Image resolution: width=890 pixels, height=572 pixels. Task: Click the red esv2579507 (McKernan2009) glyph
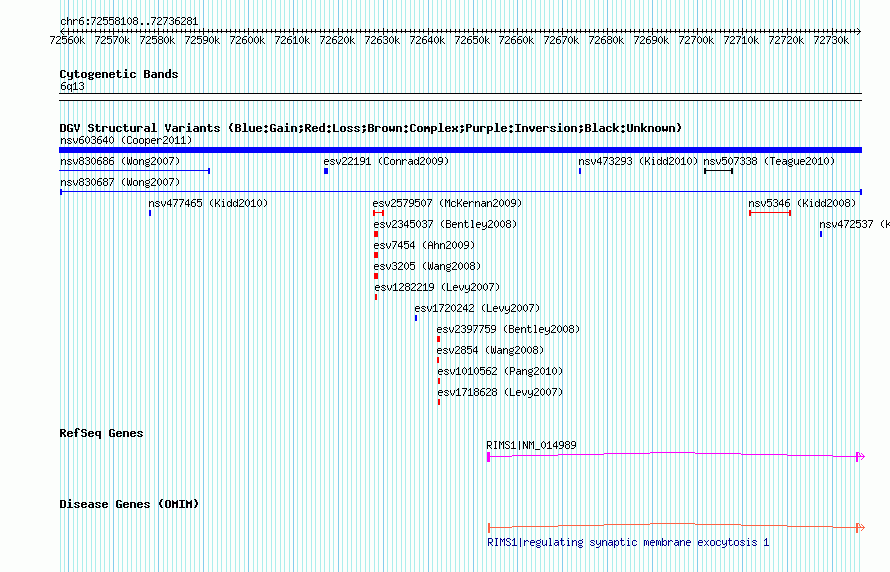(x=378, y=213)
